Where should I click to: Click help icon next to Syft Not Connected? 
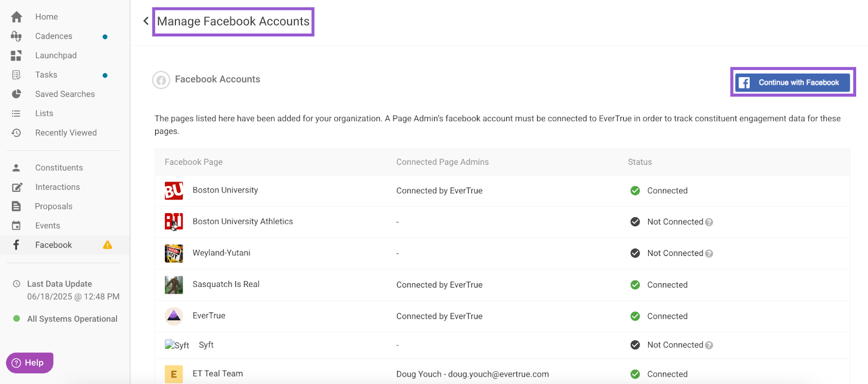tap(709, 345)
